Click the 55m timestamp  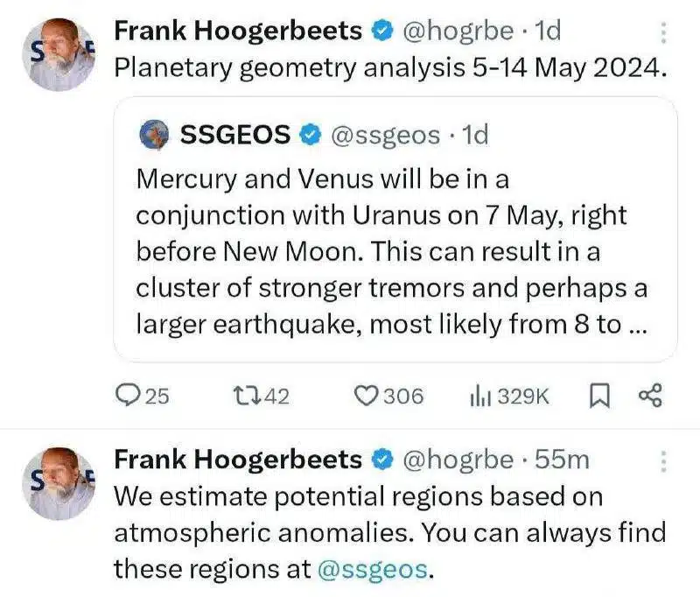[x=562, y=460]
